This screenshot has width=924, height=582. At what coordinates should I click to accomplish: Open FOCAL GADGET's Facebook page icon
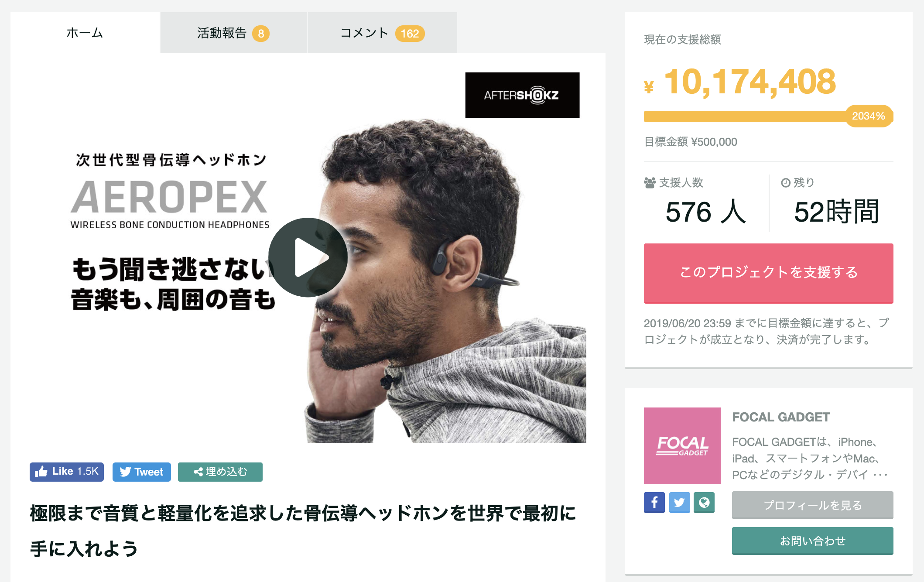coord(654,503)
